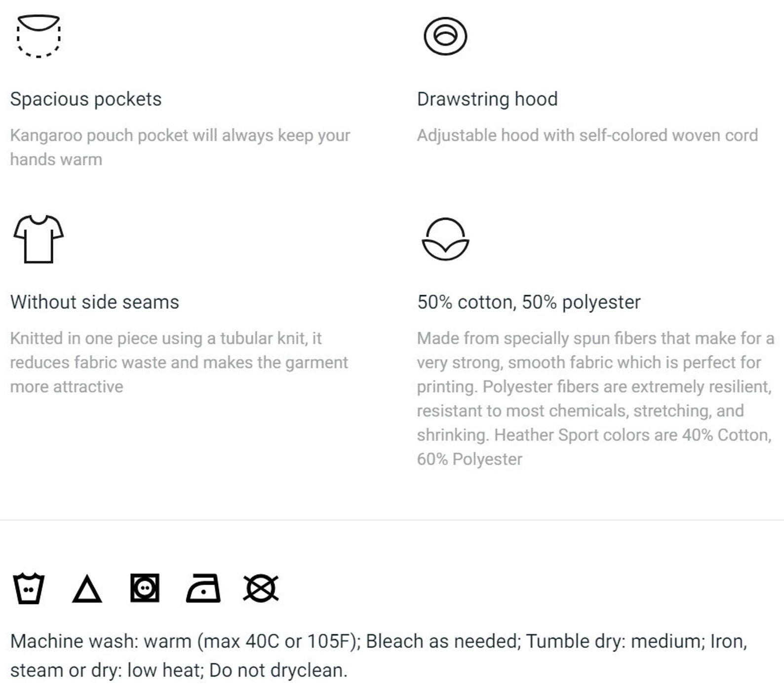The image size is (784, 688).
Task: Click the kangaroo pocket icon
Action: tap(39, 37)
